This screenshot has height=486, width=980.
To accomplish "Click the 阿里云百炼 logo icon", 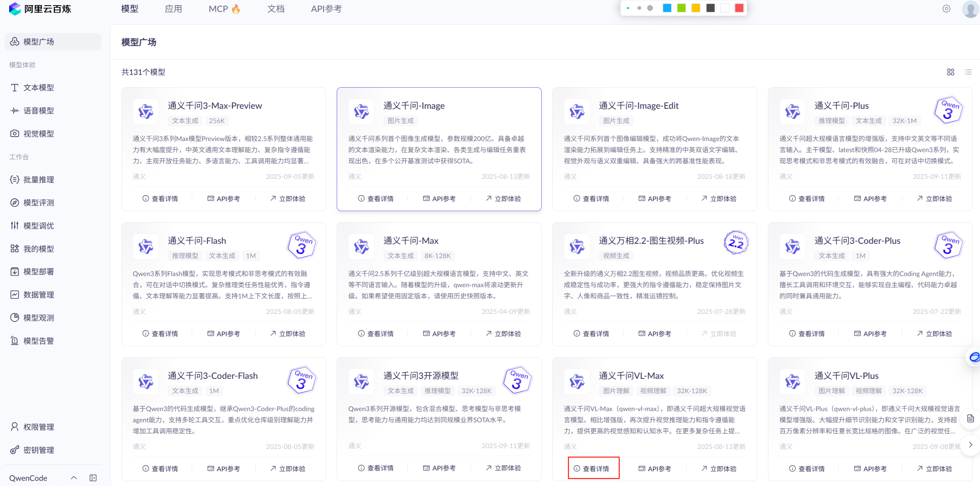I will pyautogui.click(x=15, y=9).
